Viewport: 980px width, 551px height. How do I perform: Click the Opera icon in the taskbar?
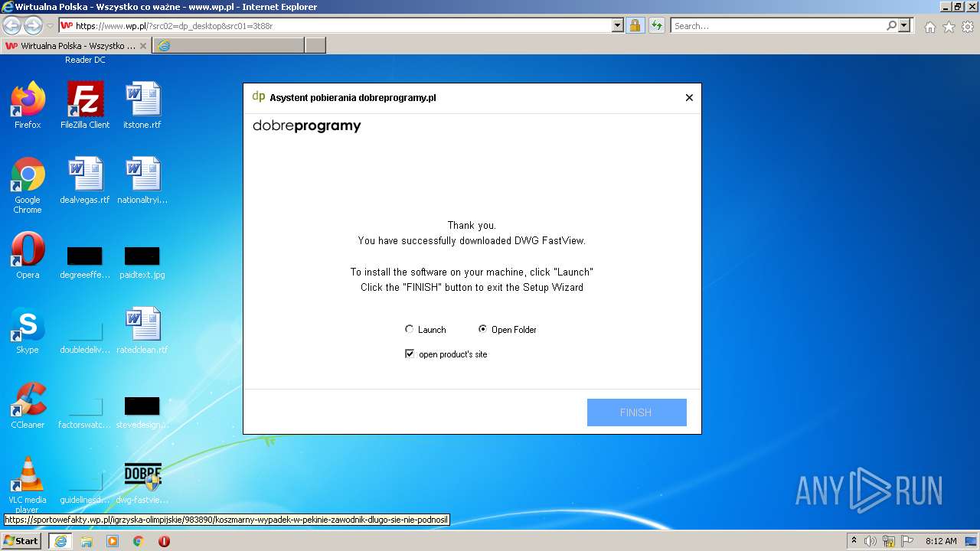coord(164,541)
